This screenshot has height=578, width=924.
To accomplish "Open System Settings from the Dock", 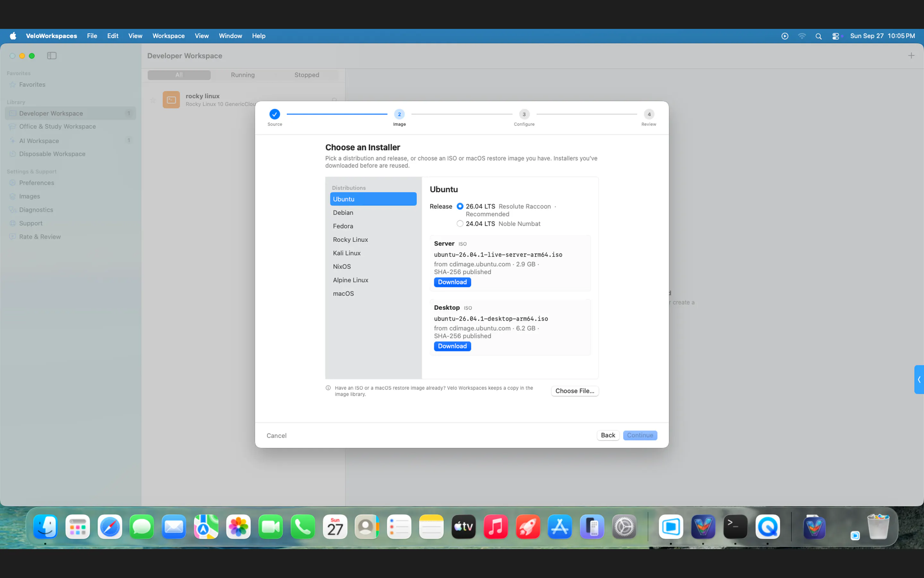I will pyautogui.click(x=624, y=526).
